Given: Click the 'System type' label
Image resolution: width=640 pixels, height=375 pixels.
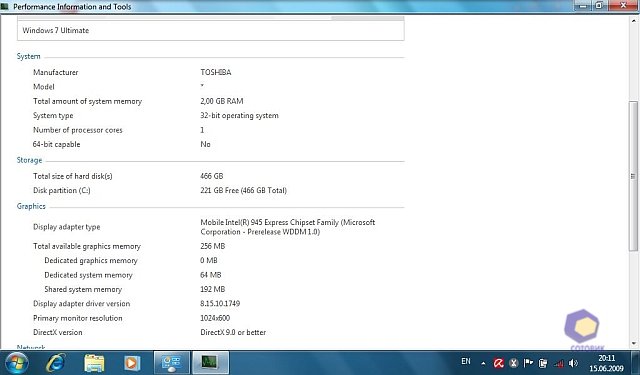Looking at the screenshot, I should coord(53,115).
